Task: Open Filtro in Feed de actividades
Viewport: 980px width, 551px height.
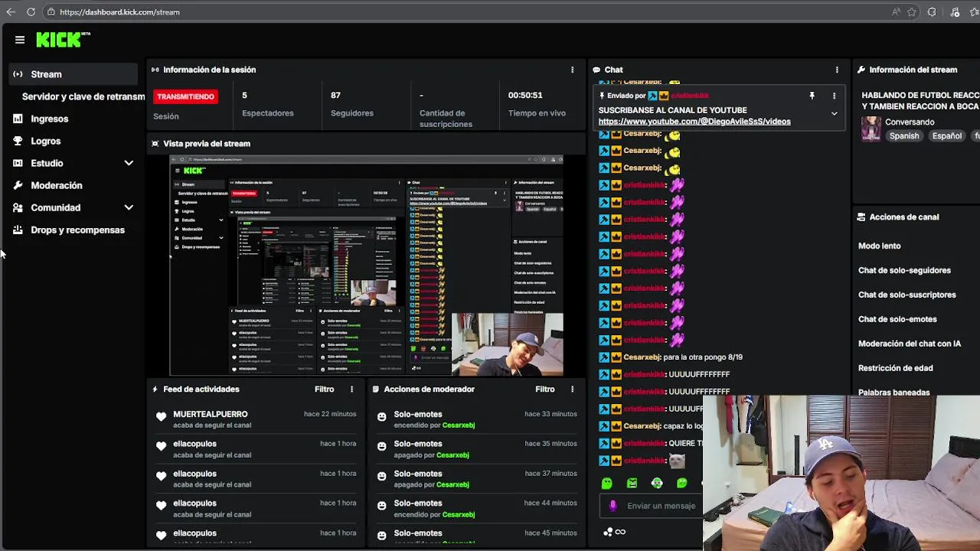Action: (324, 390)
